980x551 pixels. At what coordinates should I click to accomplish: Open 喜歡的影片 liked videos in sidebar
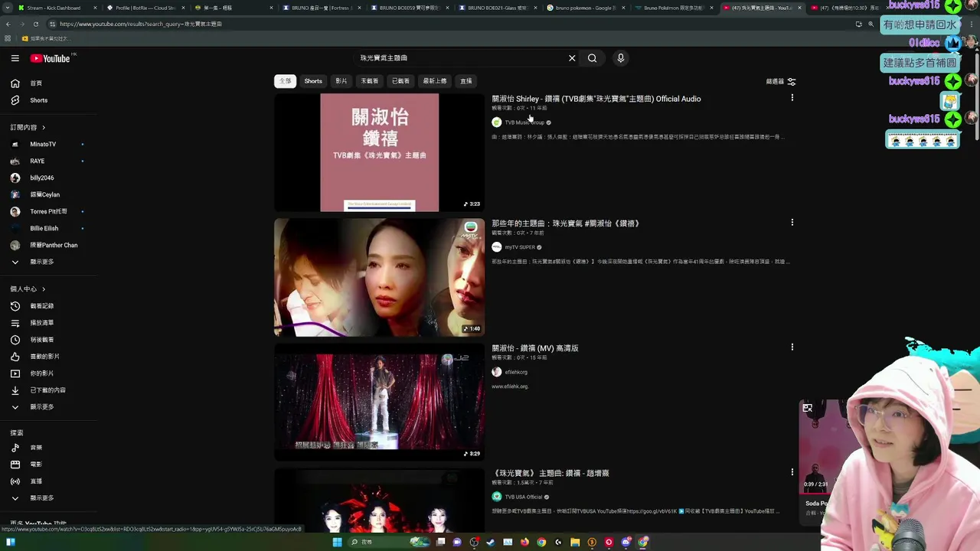coord(34,357)
